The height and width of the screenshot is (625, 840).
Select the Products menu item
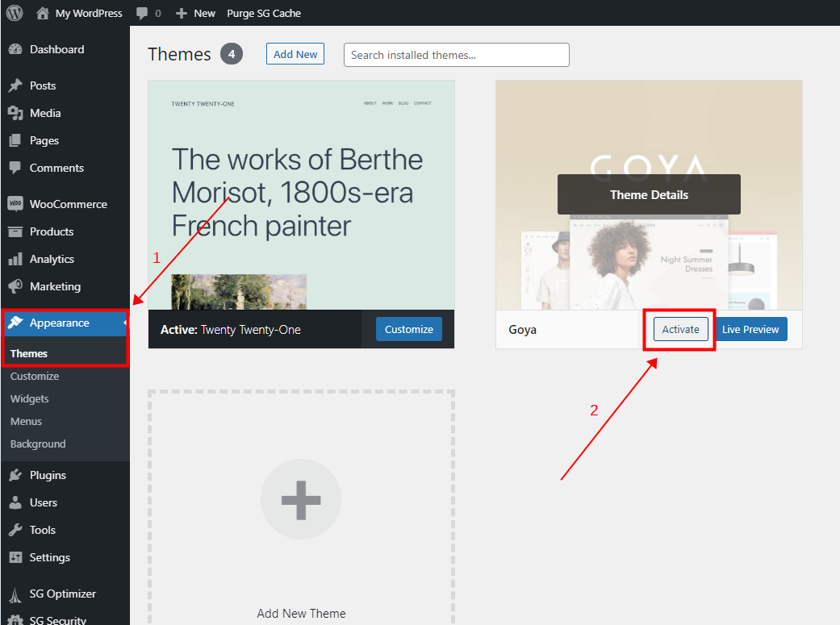(52, 231)
